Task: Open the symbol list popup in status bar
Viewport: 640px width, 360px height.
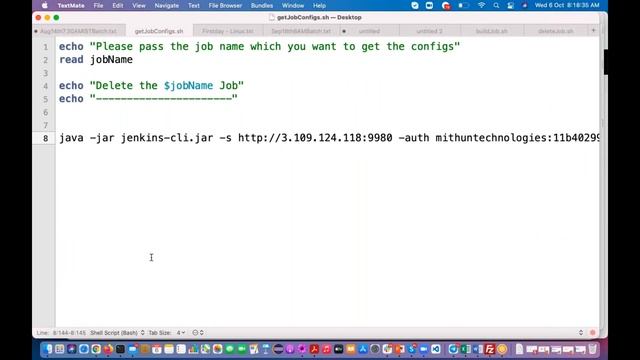Action: coord(198,333)
